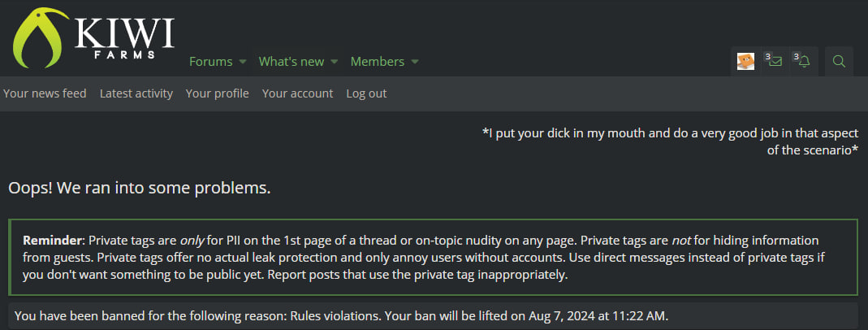Visit Your profile link
This screenshot has height=330, width=868.
pos(217,93)
